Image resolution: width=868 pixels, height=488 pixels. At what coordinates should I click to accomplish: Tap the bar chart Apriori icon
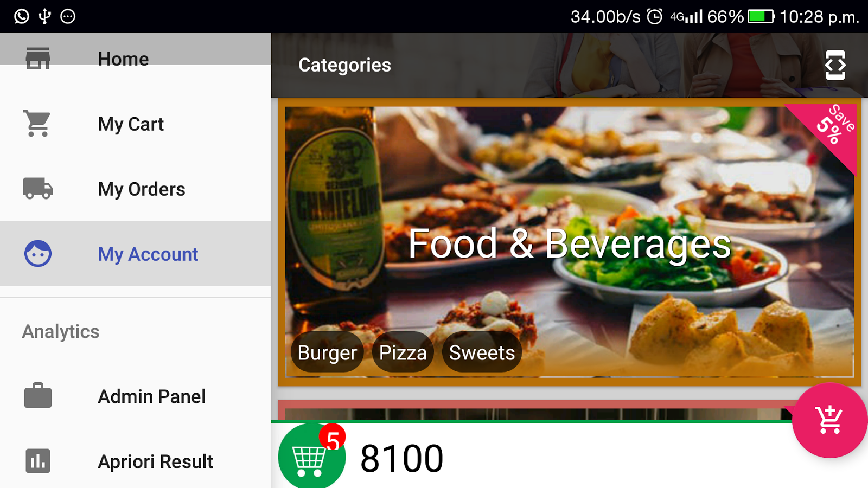point(38,461)
